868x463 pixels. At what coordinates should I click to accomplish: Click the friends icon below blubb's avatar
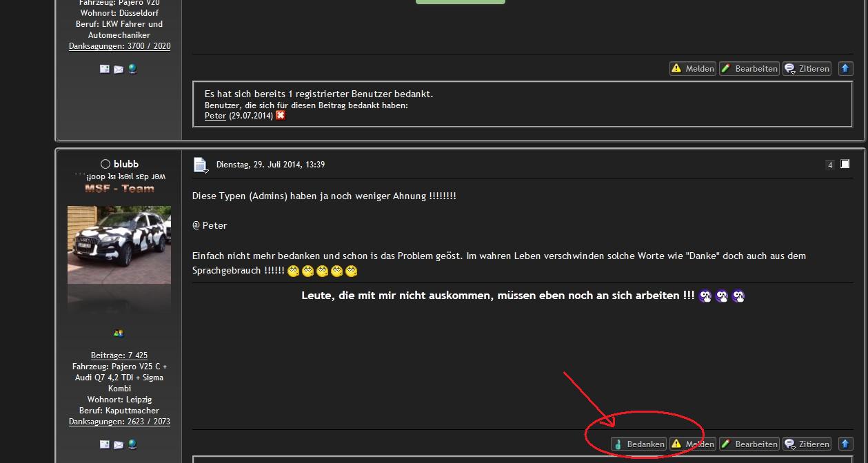tap(119, 333)
